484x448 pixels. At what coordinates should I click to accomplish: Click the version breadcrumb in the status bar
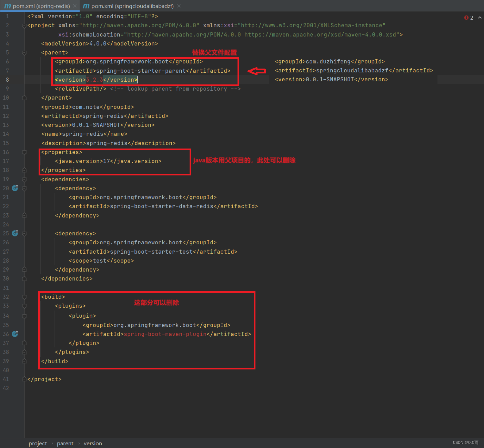[x=92, y=443]
